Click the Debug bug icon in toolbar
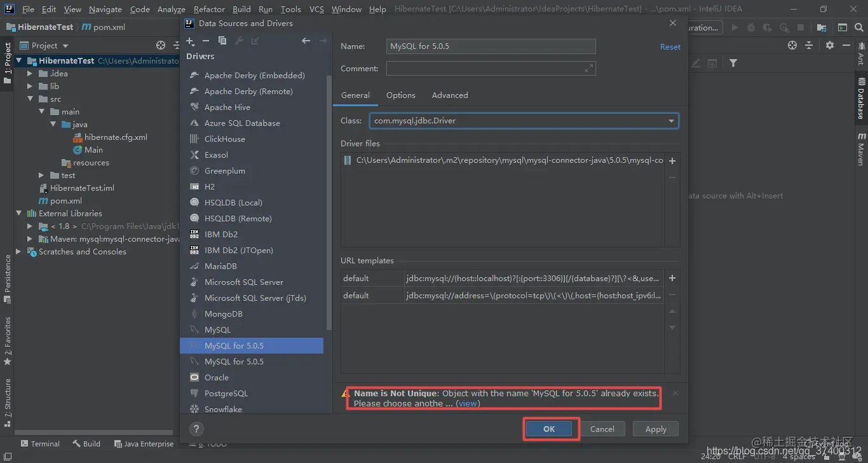This screenshot has width=868, height=463. pyautogui.click(x=751, y=27)
